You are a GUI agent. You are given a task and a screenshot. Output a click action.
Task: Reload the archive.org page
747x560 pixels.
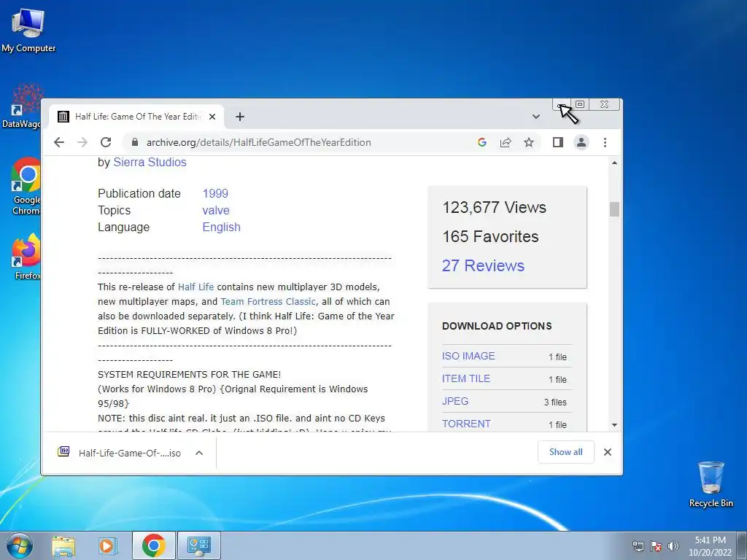click(106, 142)
